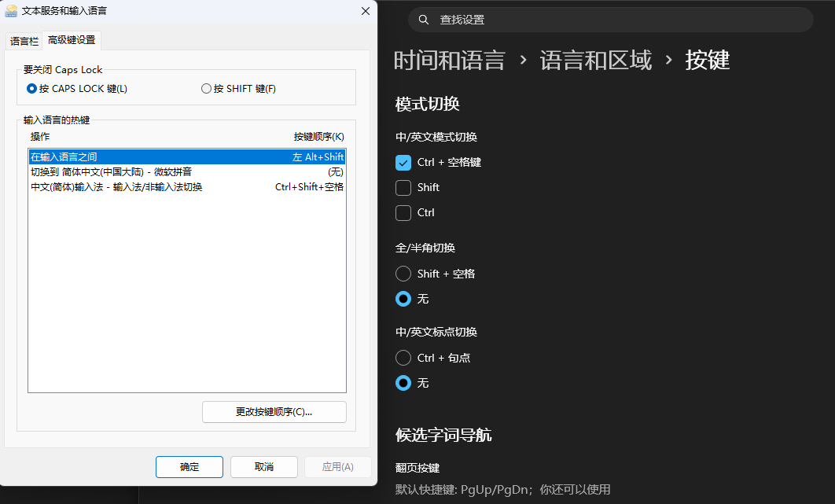Click the 操作 column header
This screenshot has width=835, height=504.
point(40,137)
